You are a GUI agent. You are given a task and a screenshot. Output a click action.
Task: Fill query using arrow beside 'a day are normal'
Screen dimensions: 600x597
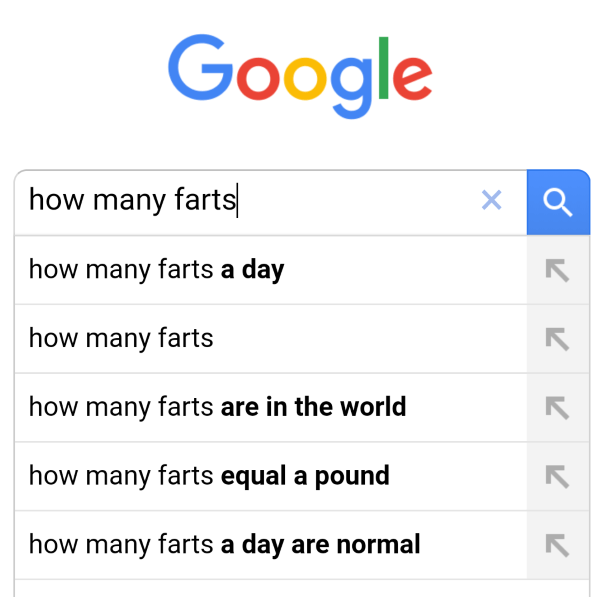[558, 545]
